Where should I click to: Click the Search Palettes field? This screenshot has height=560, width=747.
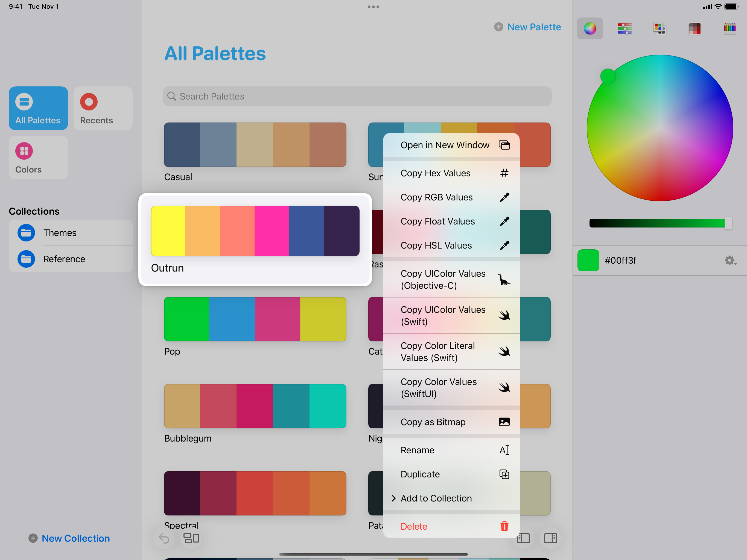point(357,96)
